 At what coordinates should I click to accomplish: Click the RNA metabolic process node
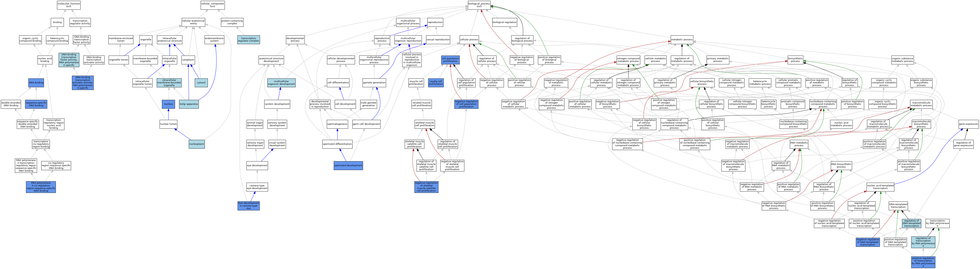click(x=799, y=144)
